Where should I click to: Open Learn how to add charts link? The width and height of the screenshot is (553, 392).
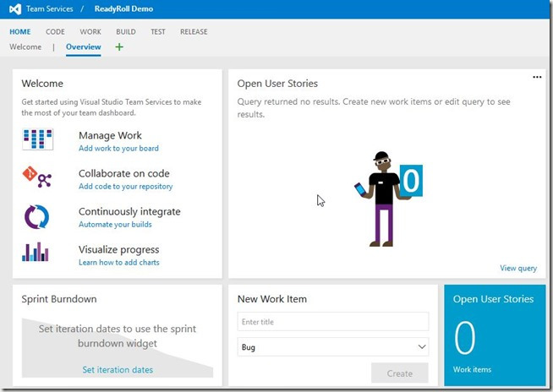click(x=119, y=263)
